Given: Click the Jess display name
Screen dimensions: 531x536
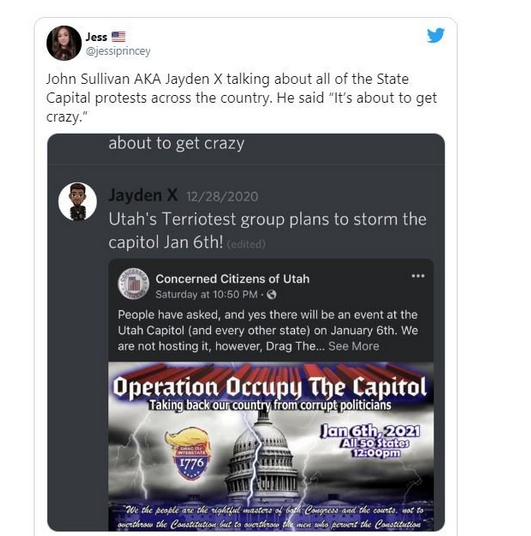Looking at the screenshot, I should 96,37.
